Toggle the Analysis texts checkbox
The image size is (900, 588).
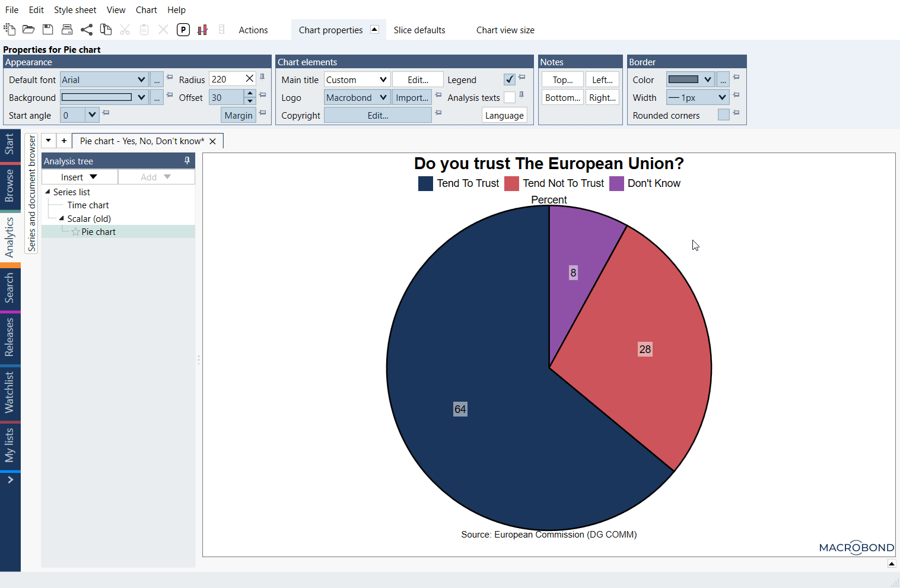[509, 97]
